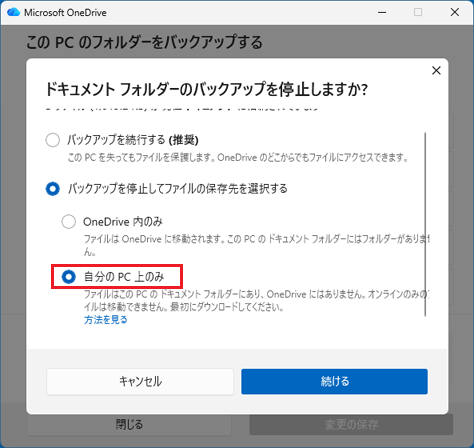The height and width of the screenshot is (448, 474).
Task: Click the heading "ドキュメント フォルダーのバックアップを停止しますか?"
Action: [x=207, y=90]
